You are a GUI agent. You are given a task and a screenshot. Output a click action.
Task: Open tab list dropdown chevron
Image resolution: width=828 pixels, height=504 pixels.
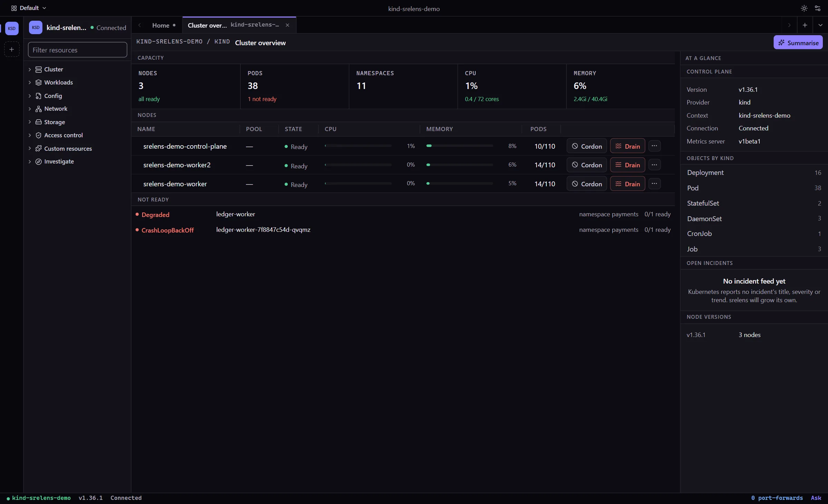tap(820, 25)
